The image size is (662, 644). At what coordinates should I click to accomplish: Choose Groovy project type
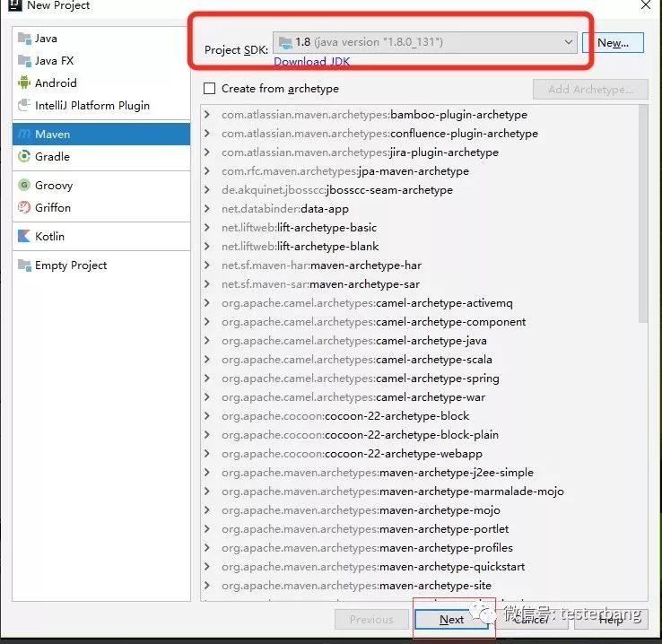[101, 186]
